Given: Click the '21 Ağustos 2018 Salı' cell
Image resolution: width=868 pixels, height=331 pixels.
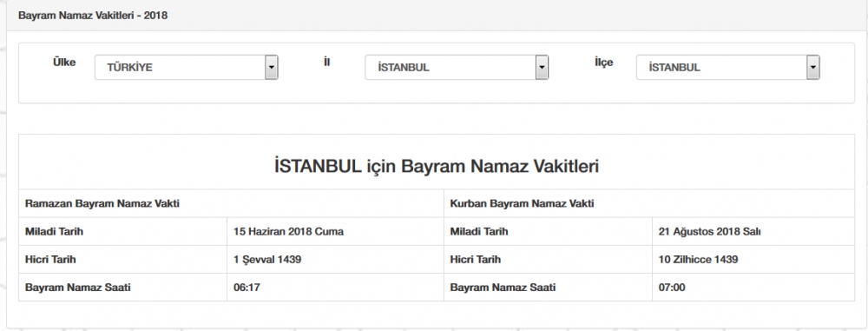Looking at the screenshot, I should tap(753, 231).
